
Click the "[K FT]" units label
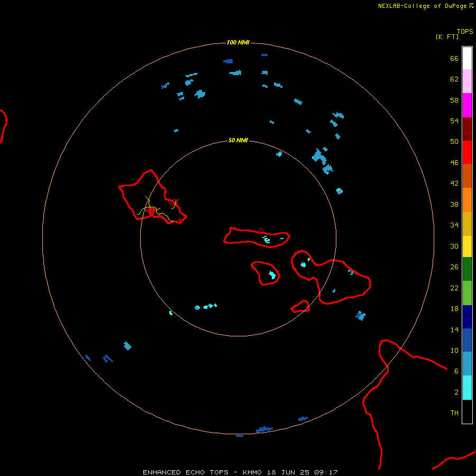coord(447,36)
